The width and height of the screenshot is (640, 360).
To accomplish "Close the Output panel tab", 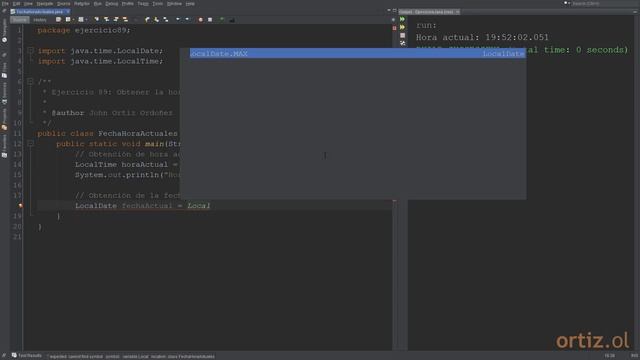I will click(458, 12).
